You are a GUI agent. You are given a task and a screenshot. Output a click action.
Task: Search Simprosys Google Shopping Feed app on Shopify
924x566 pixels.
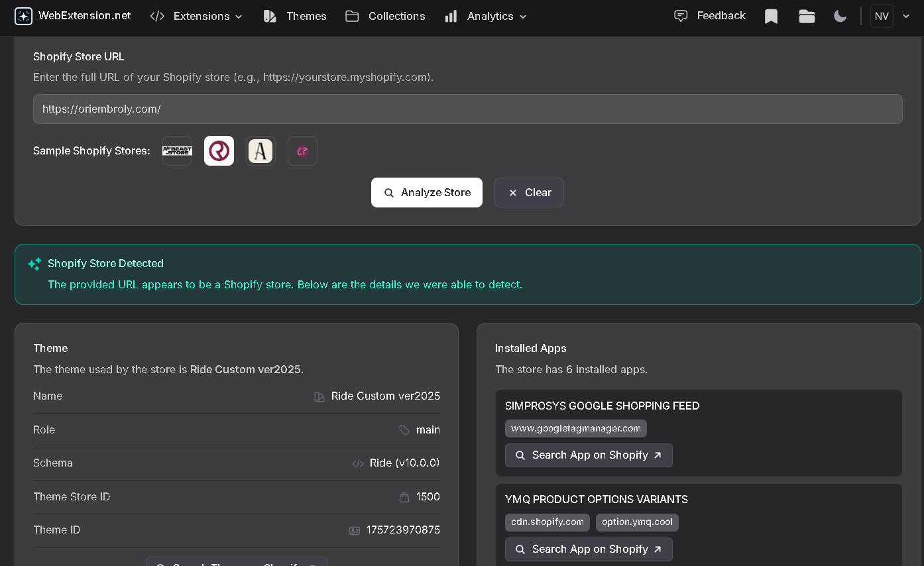(x=589, y=455)
